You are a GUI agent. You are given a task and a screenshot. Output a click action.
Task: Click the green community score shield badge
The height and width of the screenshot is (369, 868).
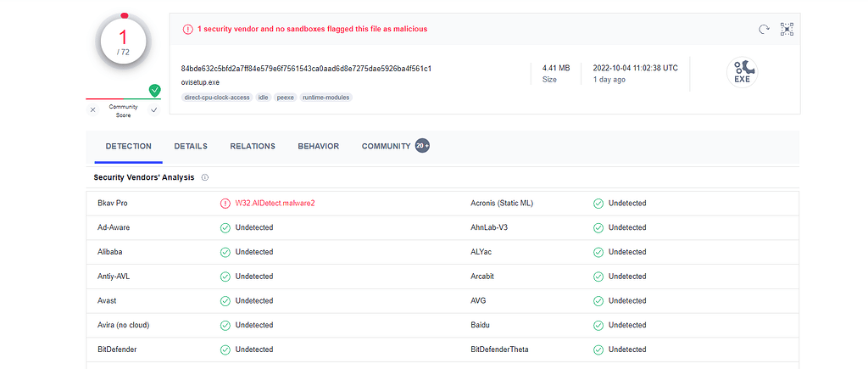(154, 90)
